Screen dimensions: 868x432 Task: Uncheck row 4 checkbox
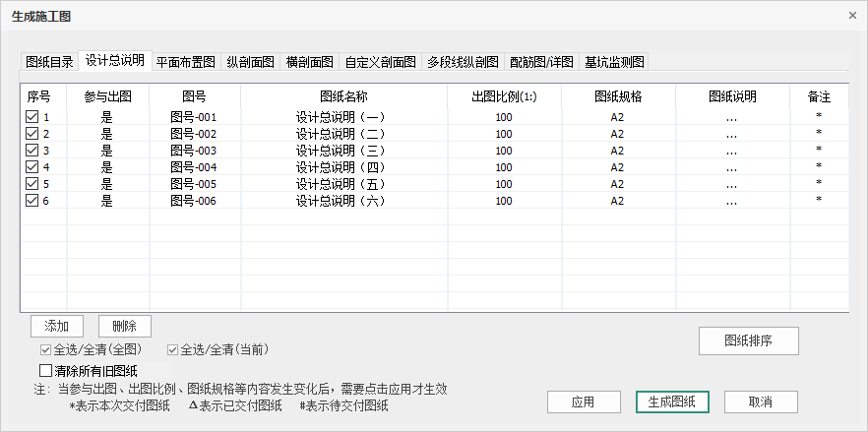(x=32, y=166)
